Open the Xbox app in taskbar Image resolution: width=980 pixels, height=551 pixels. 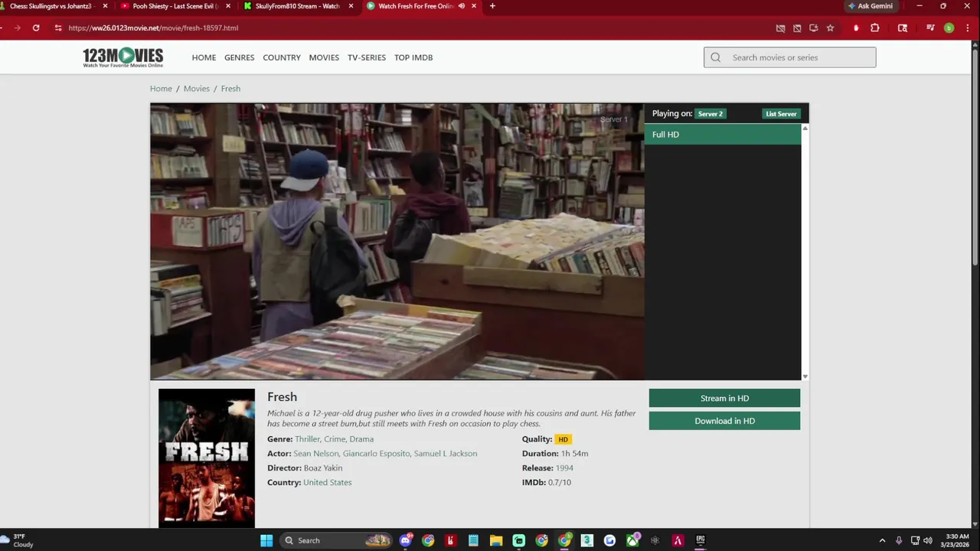pyautogui.click(x=632, y=540)
